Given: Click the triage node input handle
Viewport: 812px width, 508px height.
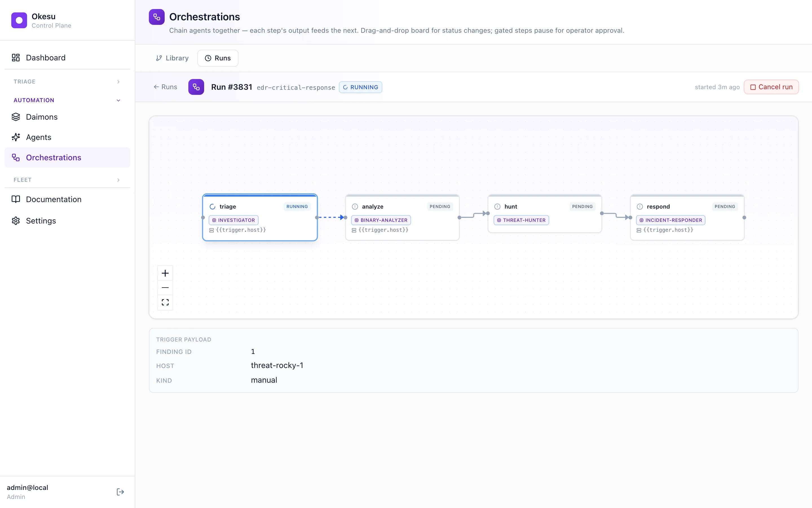Looking at the screenshot, I should pos(203,217).
